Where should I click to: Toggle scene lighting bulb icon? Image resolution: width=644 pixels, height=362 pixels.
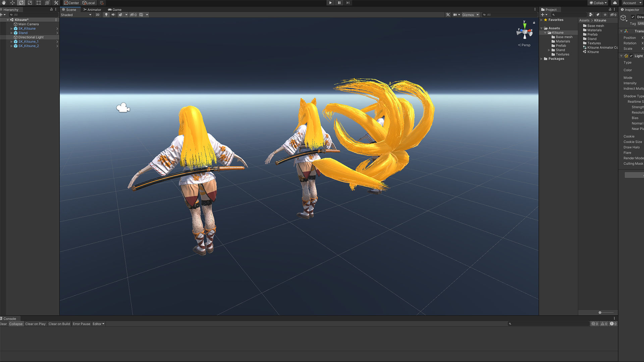(x=106, y=15)
